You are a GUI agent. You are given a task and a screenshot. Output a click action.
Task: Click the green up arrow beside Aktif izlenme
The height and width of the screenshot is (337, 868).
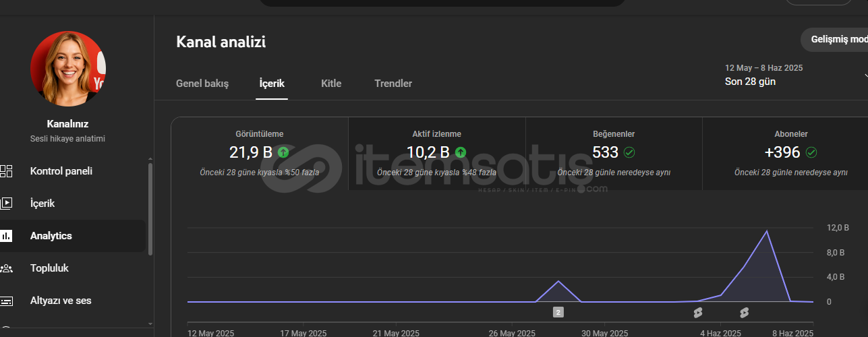point(461,152)
